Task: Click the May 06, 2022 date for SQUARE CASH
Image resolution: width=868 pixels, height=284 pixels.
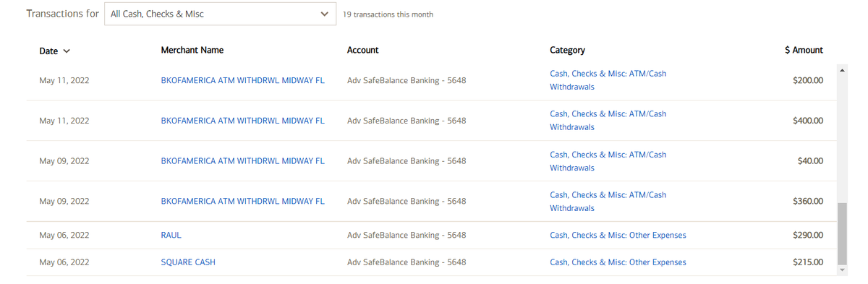Action: (x=64, y=262)
